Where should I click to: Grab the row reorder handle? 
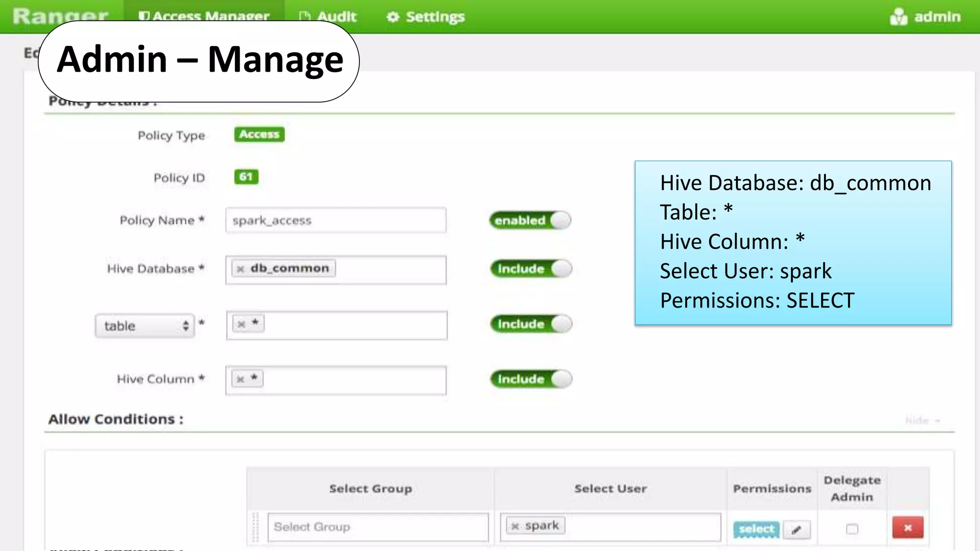click(256, 527)
